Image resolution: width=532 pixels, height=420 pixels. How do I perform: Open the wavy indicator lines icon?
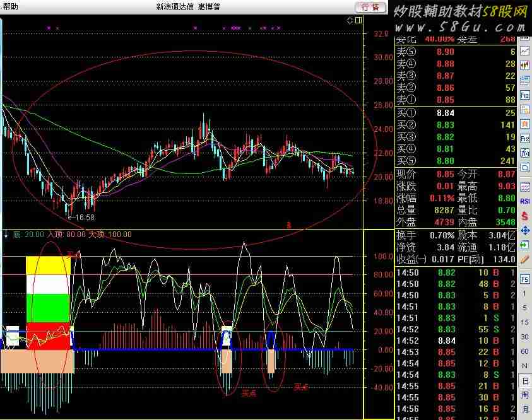click(525, 187)
